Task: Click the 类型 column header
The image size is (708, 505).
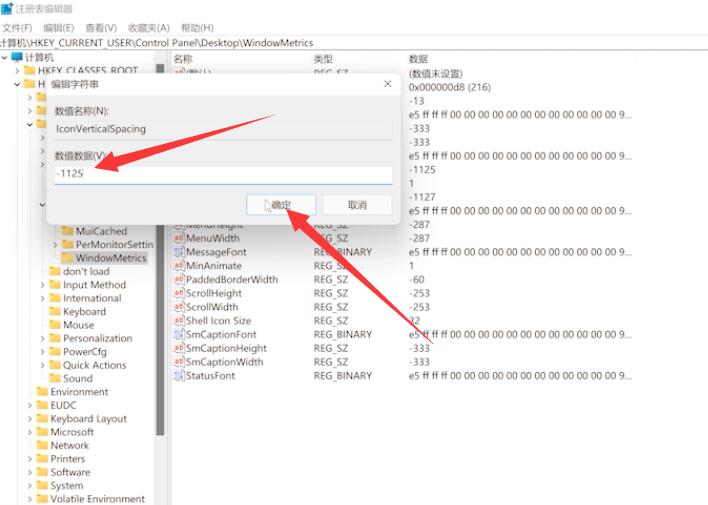Action: coord(323,59)
